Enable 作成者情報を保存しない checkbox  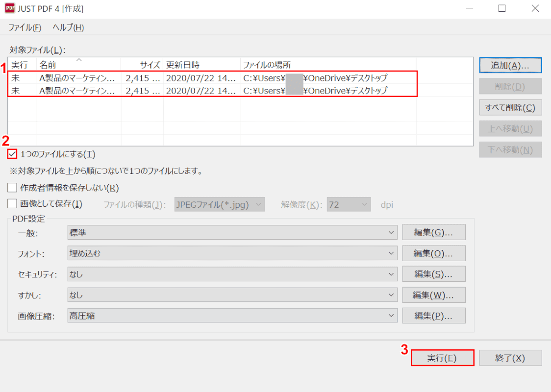[12, 188]
